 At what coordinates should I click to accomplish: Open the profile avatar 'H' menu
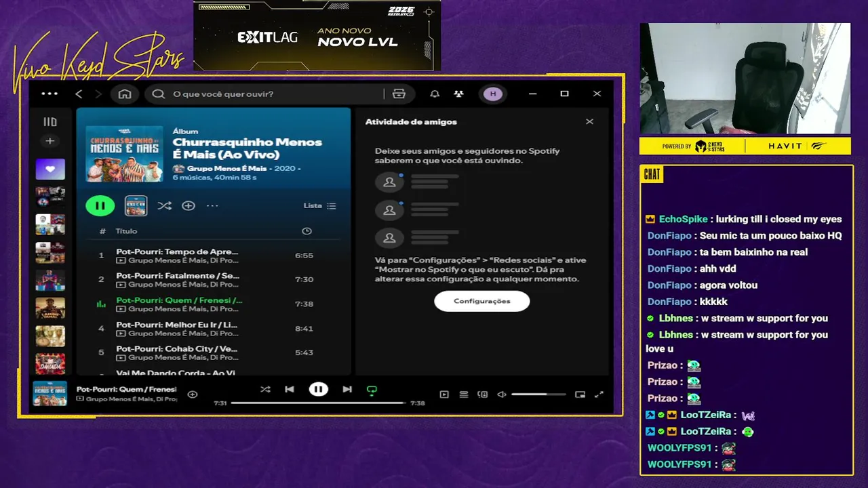coord(493,94)
